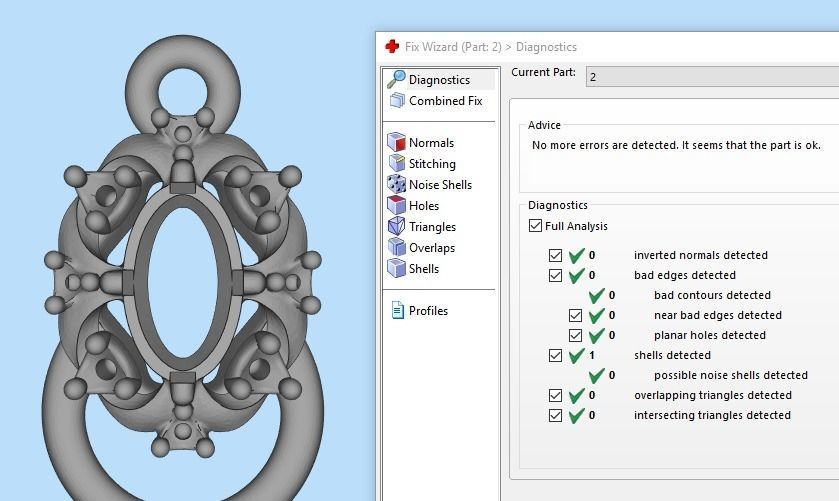Click the Profiles document icon
Viewport: 839px width, 501px height.
click(398, 310)
